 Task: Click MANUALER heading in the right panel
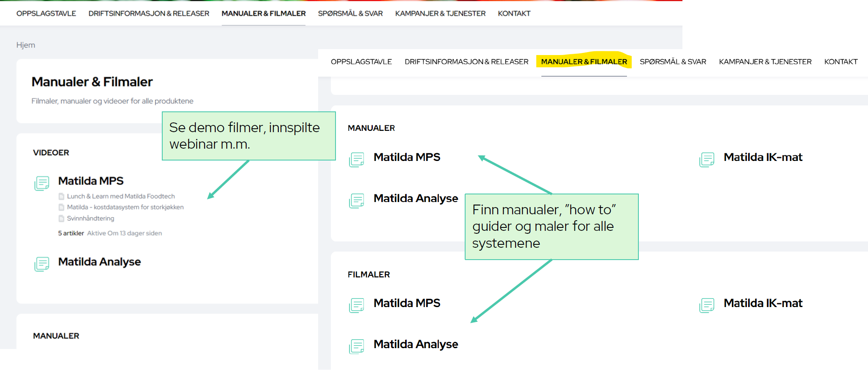[x=371, y=128]
